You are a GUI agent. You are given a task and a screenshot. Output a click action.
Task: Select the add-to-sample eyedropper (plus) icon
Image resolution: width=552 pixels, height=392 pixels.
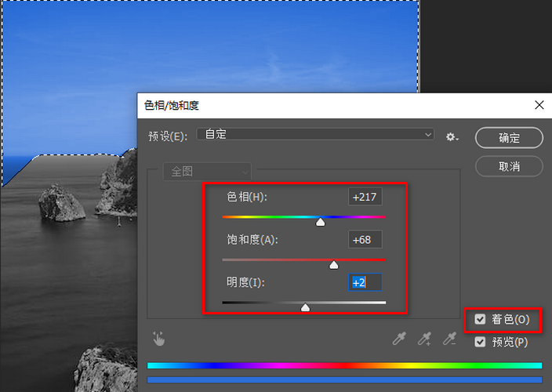[424, 339]
